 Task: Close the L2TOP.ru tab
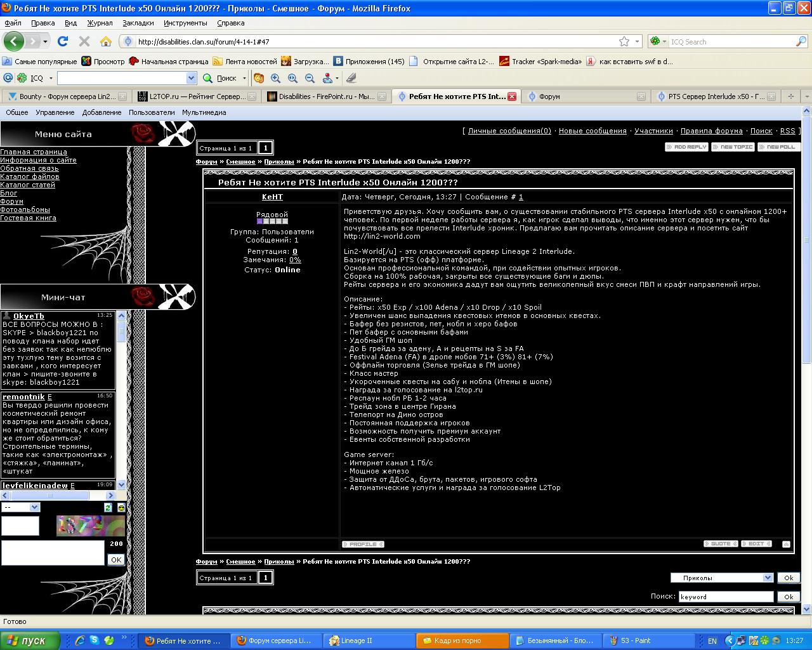pyautogui.click(x=252, y=96)
